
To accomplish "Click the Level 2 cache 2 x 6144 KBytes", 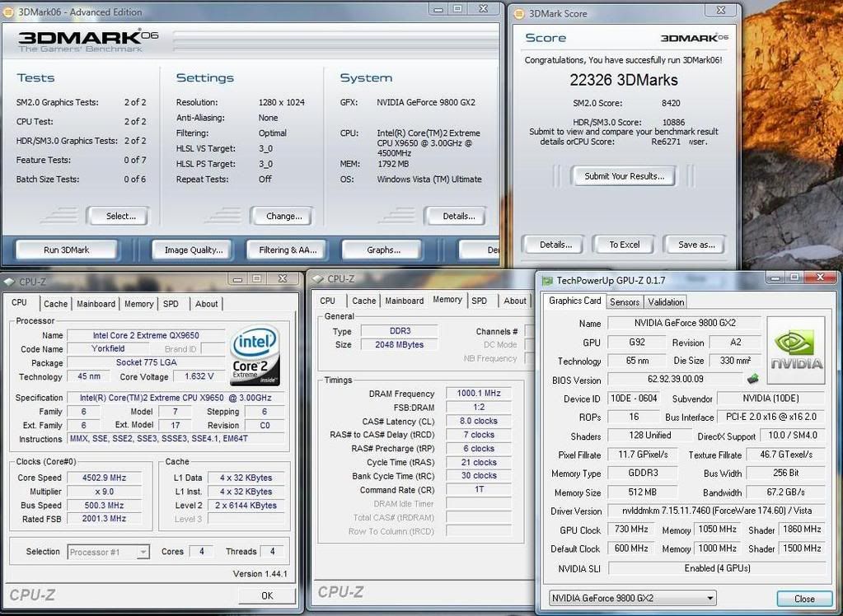I will click(246, 506).
